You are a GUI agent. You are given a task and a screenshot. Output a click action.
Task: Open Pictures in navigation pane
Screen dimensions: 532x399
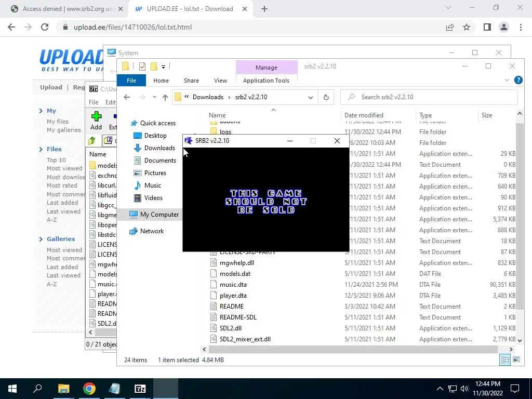point(155,173)
